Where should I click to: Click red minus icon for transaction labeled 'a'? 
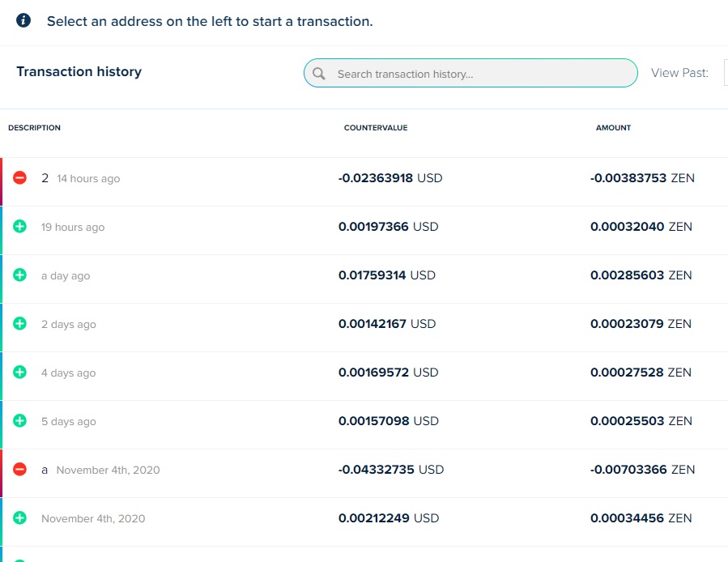[x=20, y=470]
